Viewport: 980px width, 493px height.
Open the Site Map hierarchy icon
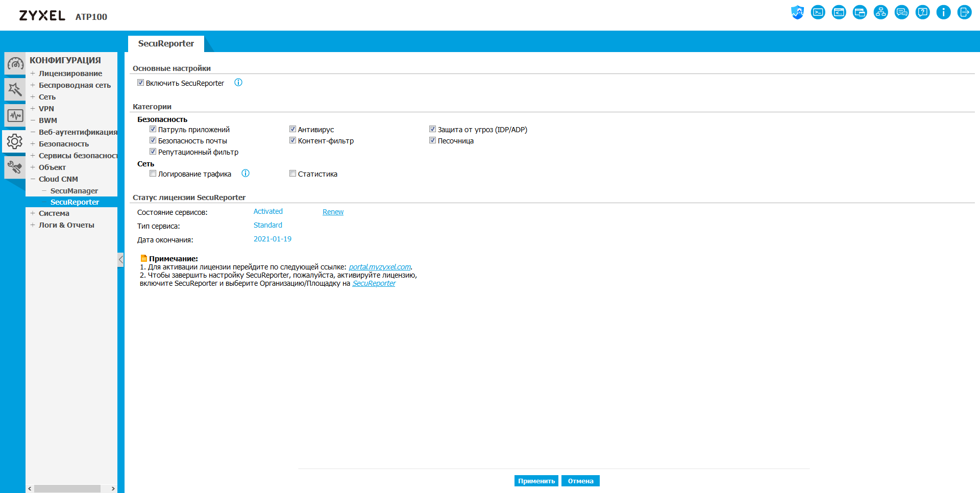[881, 12]
